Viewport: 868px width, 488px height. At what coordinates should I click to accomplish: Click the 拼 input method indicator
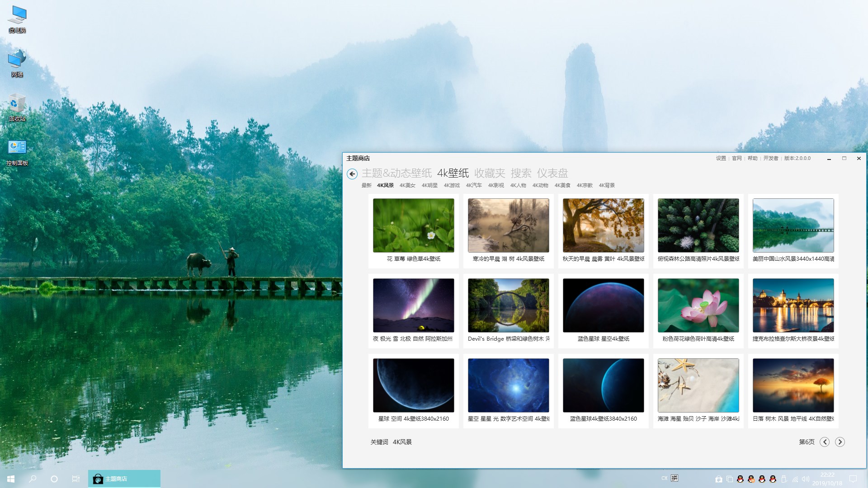(675, 478)
